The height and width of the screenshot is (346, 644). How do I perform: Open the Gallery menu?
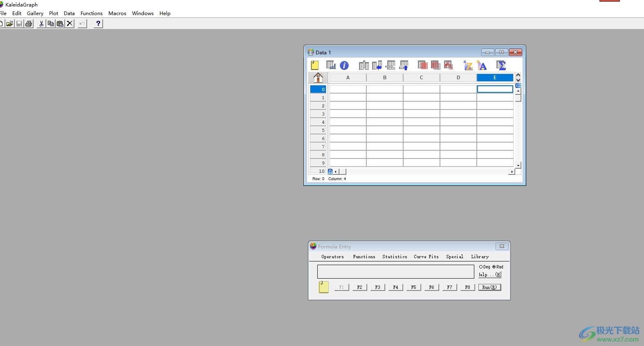pos(35,13)
